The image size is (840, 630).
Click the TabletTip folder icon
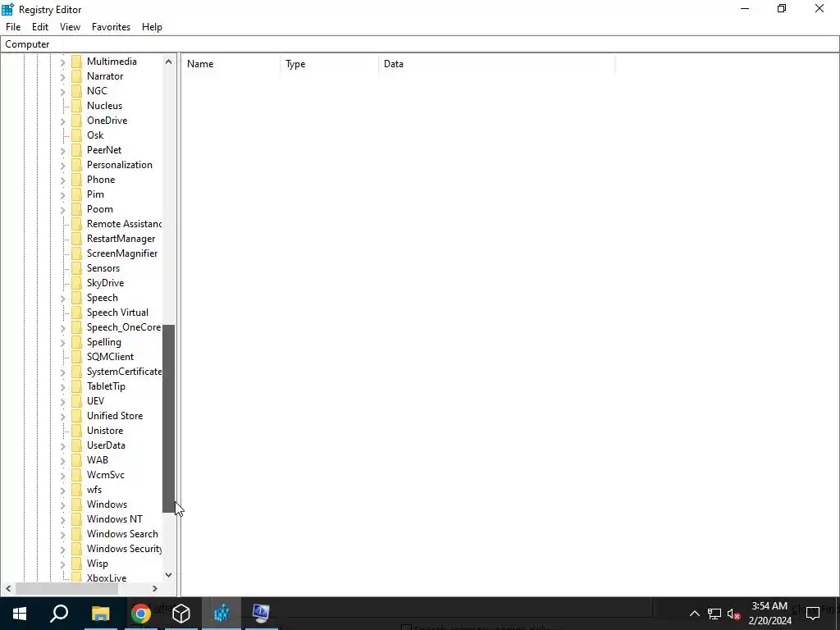click(76, 386)
